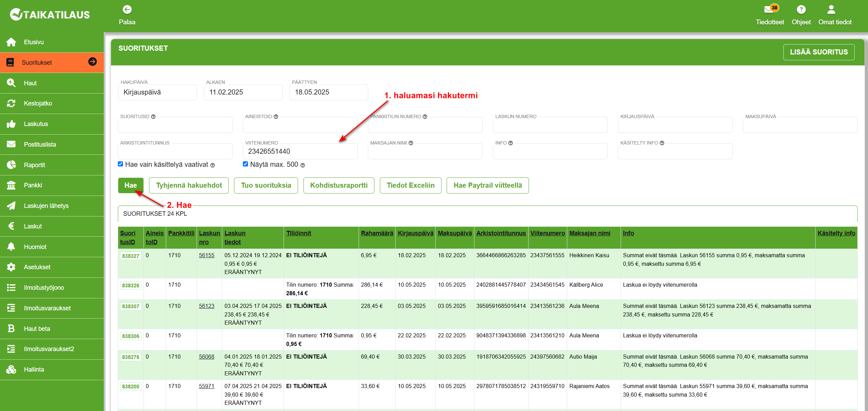Click the Taikatilaus logo
The image size is (868, 411).
tap(50, 14)
